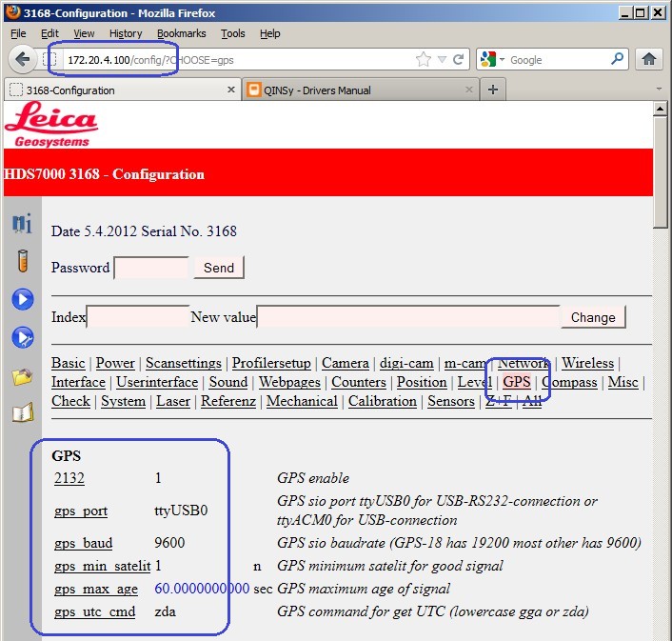Open the Counters link
This screenshot has height=641, width=672.
click(359, 382)
